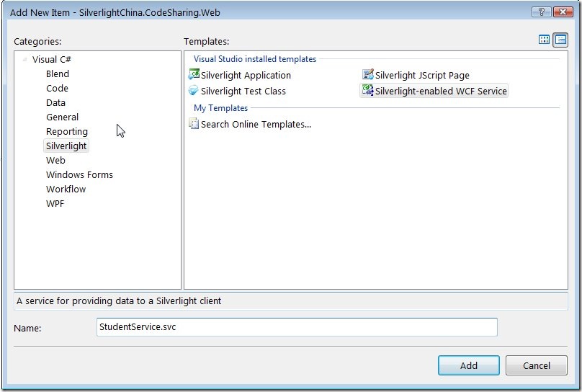
Task: Choose Silverlight-enabled WCF Service label
Action: click(x=441, y=92)
